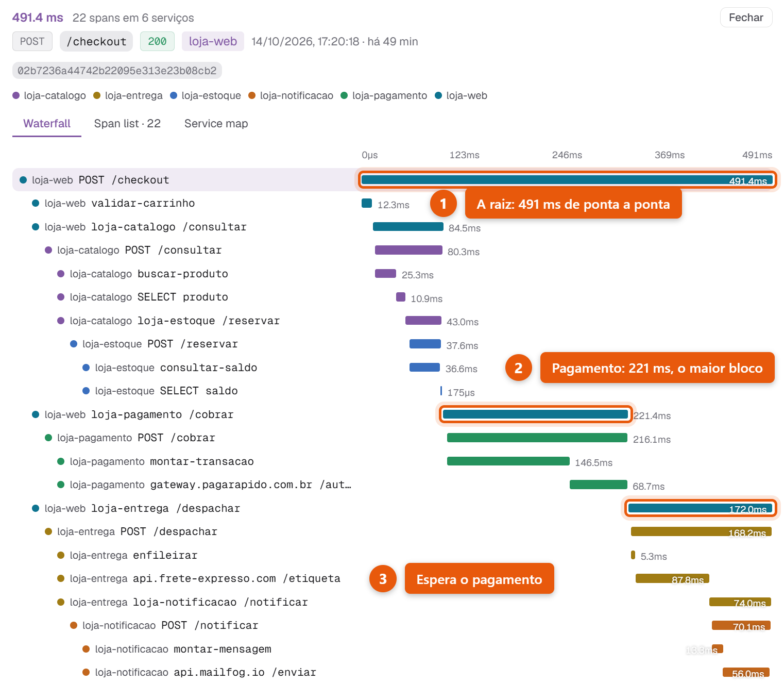The image size is (784, 683).
Task: Click the 221.4ms loja-pagamento /cobrar bar
Action: pos(536,414)
